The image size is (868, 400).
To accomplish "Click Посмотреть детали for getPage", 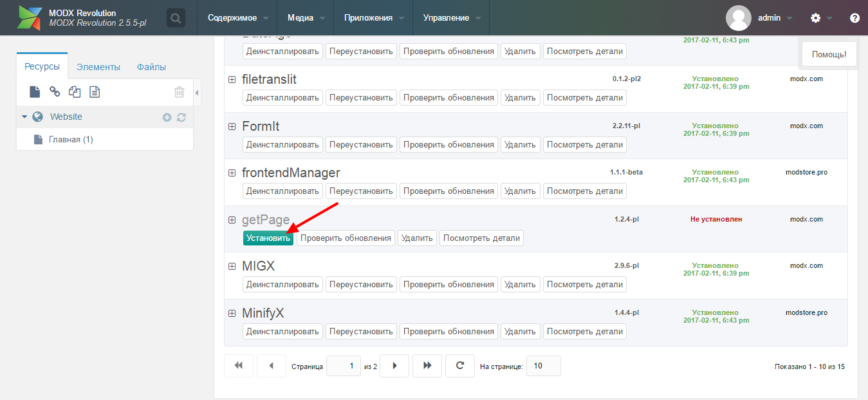I will [x=481, y=238].
